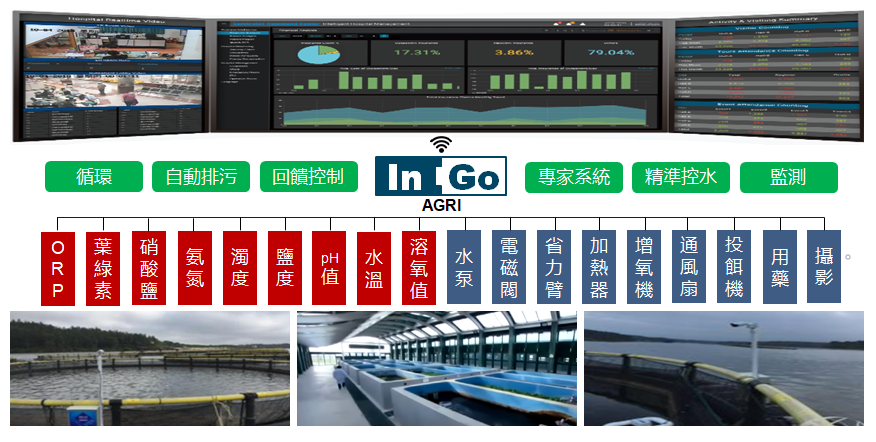Click the Wi-Fi signal icon above the logo
This screenshot has height=442, width=876.
441,144
